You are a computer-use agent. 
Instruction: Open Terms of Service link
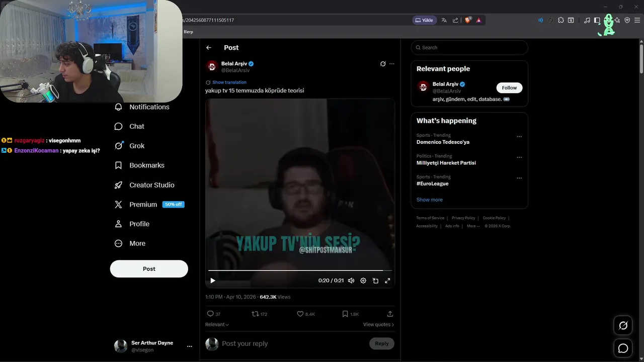point(430,218)
